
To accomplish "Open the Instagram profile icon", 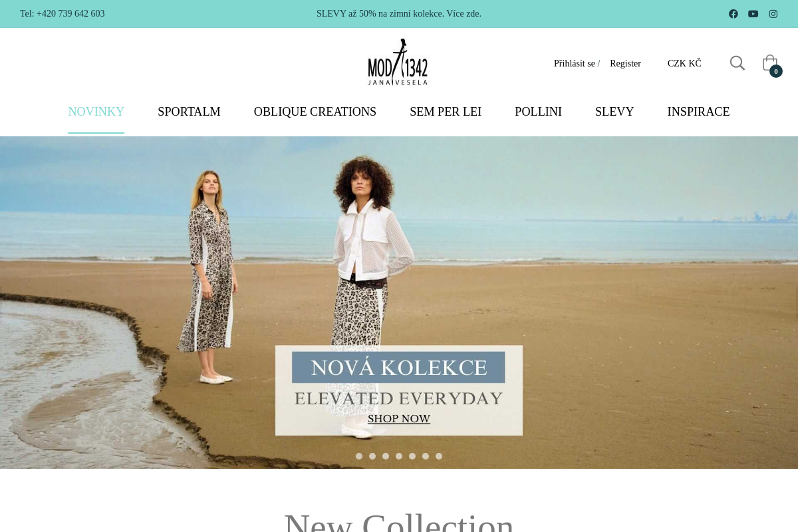I will (773, 14).
